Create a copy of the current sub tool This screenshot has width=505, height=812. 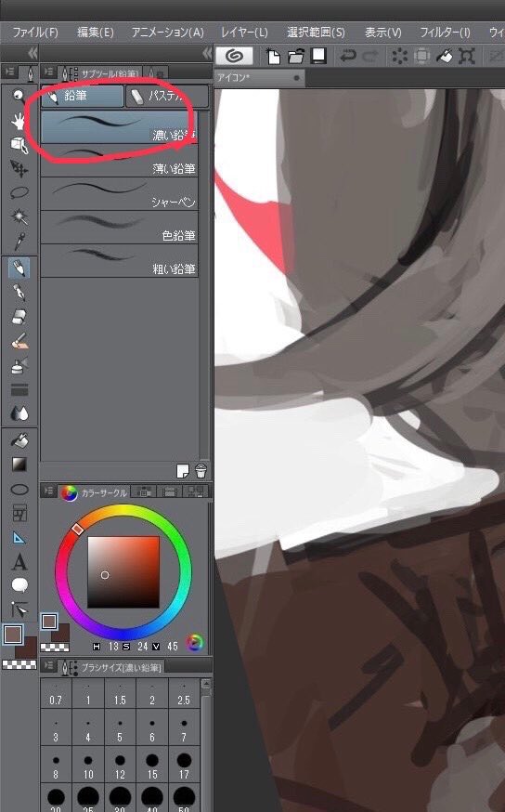182,471
